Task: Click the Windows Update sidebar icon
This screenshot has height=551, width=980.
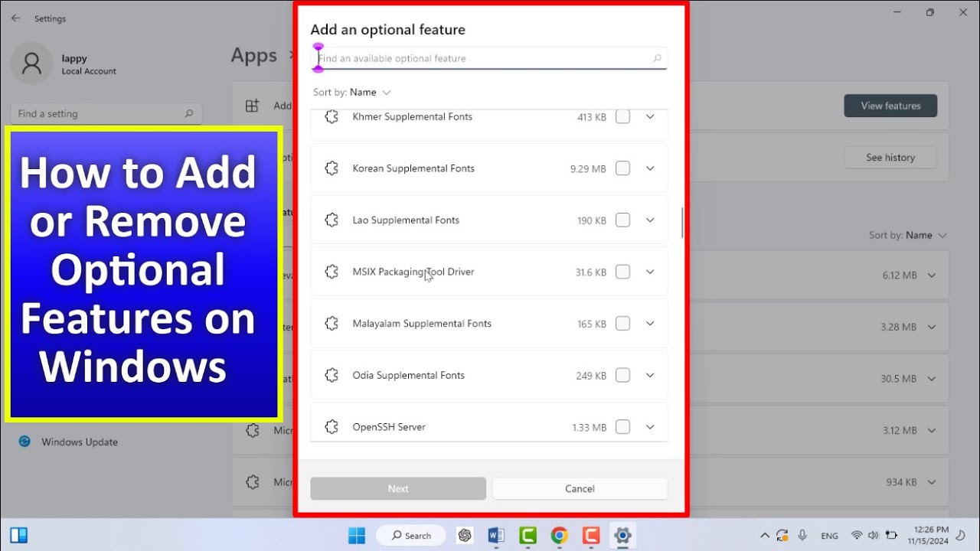Action: [24, 442]
